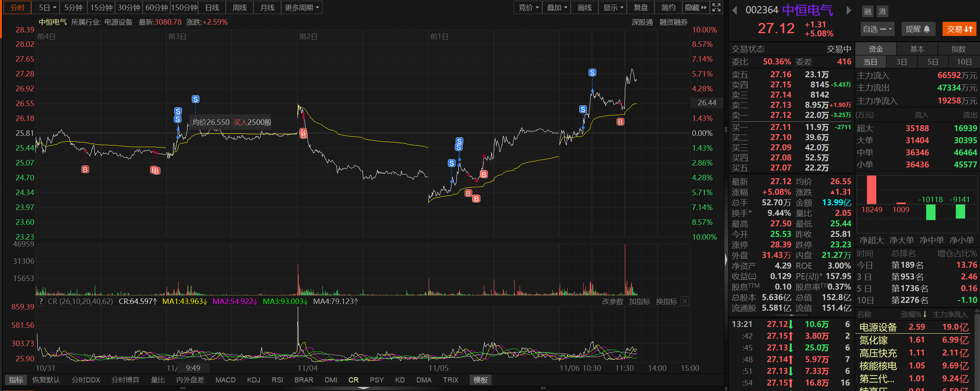Select 当日 capital flow period
980x391 pixels.
870,62
